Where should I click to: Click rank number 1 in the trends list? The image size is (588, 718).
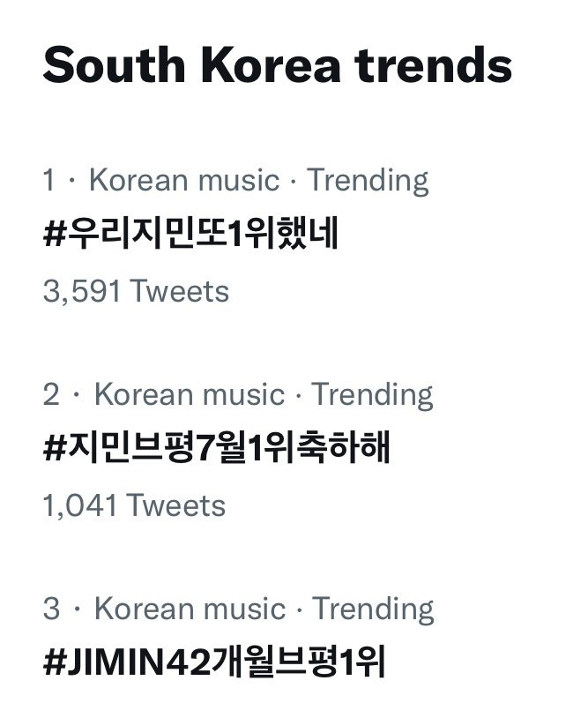(48, 181)
